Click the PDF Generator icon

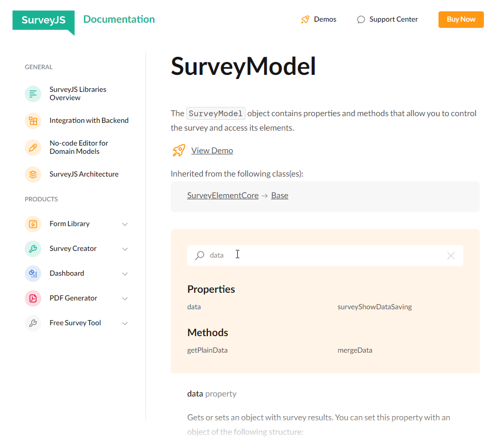coord(32,298)
